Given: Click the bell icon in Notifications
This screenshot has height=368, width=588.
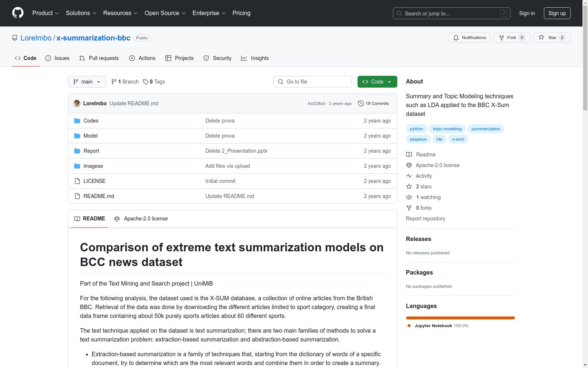Looking at the screenshot, I should point(456,38).
